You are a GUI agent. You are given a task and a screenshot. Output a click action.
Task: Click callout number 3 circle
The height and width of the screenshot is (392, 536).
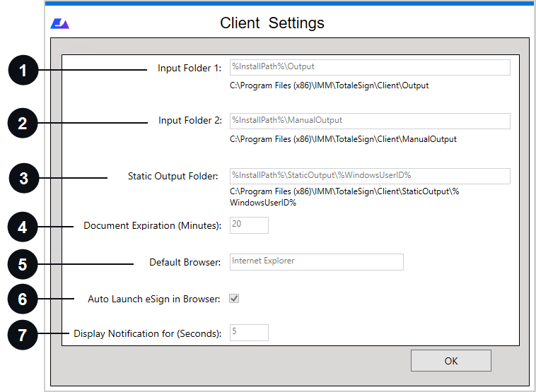[x=23, y=178]
